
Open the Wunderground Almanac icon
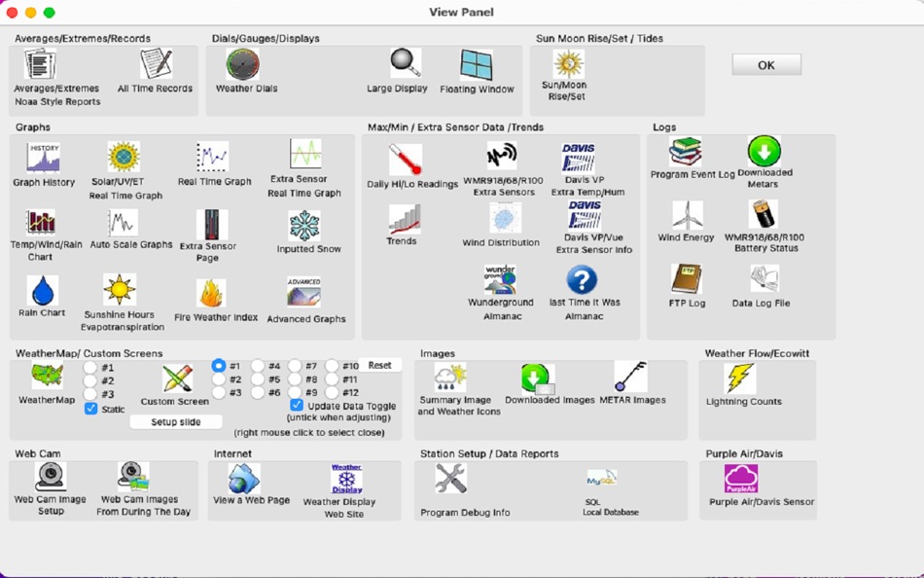coord(500,279)
